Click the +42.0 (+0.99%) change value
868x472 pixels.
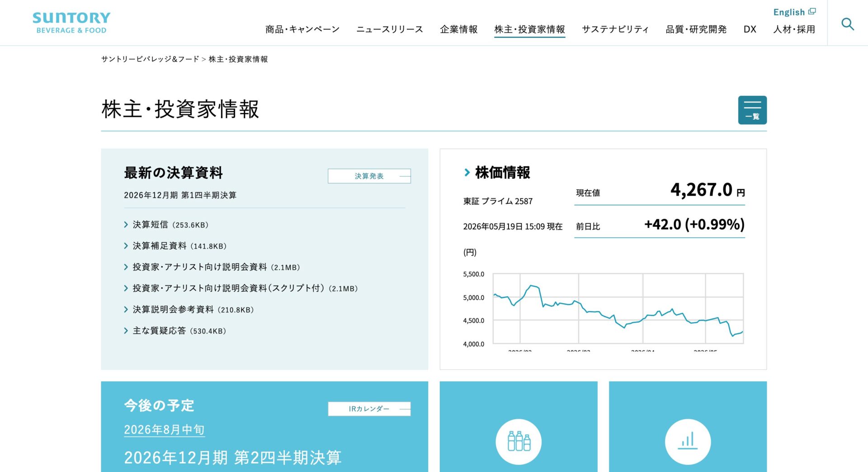tap(694, 224)
